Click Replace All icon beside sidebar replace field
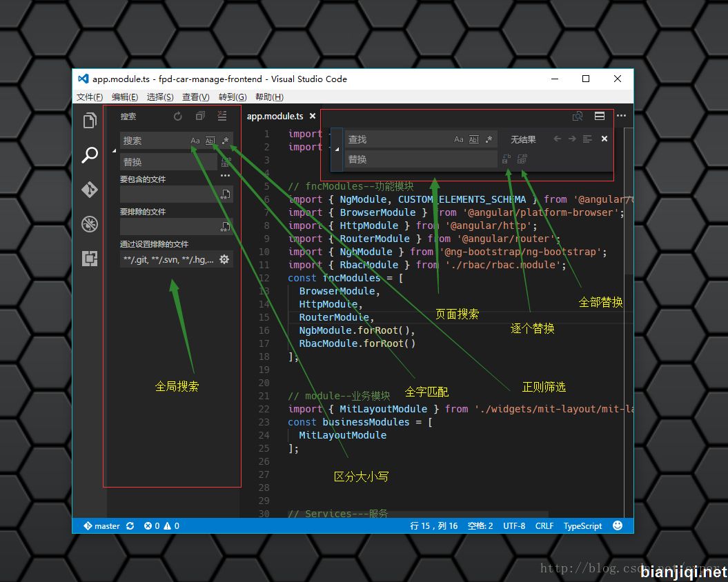 (x=226, y=162)
